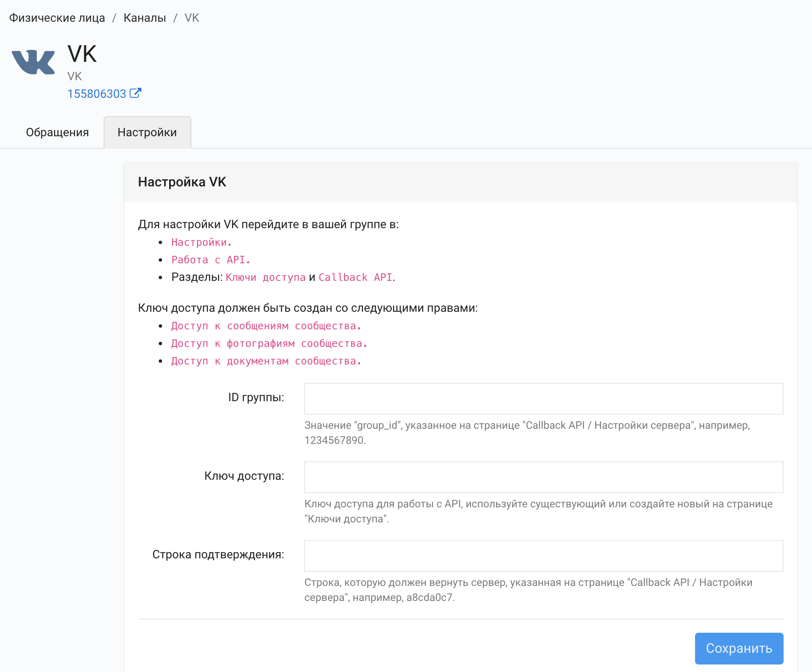
Task: Navigate to Каналы breadcrumb
Action: click(145, 18)
